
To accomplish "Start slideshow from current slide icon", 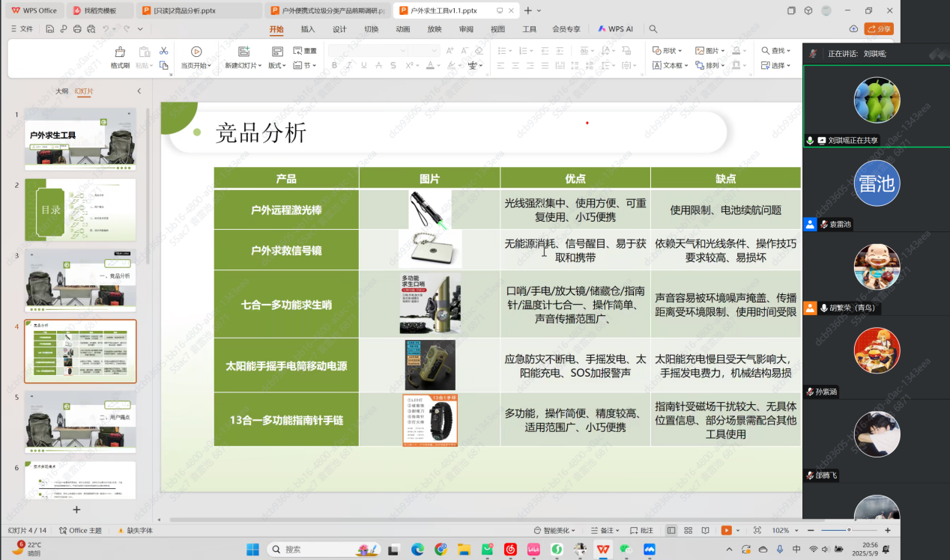I will pyautogui.click(x=196, y=52).
